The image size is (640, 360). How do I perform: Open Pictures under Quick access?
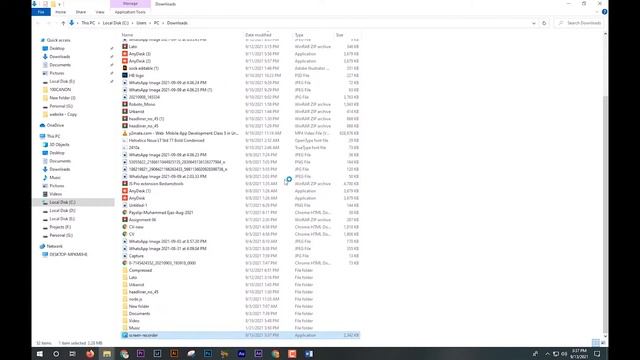pyautogui.click(x=57, y=73)
